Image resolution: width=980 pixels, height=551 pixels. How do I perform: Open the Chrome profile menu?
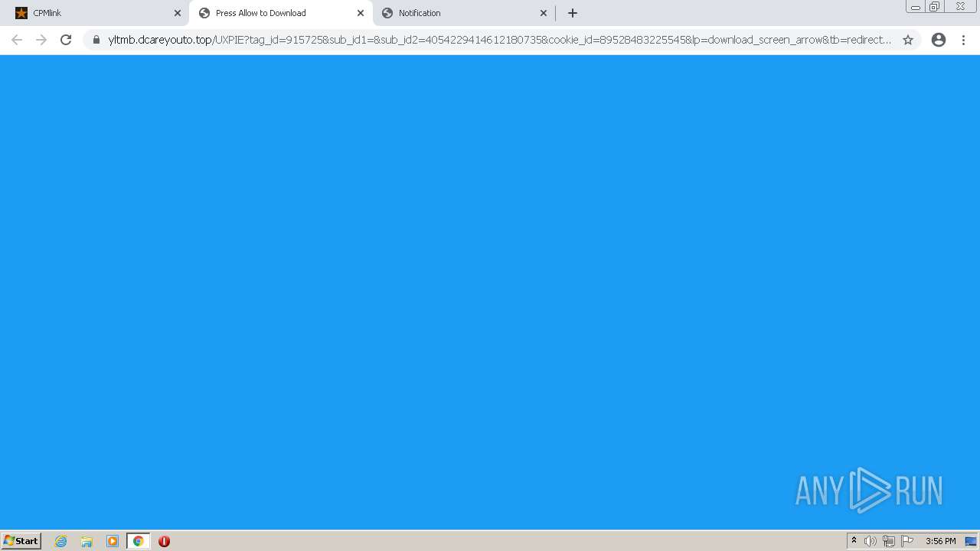[939, 40]
